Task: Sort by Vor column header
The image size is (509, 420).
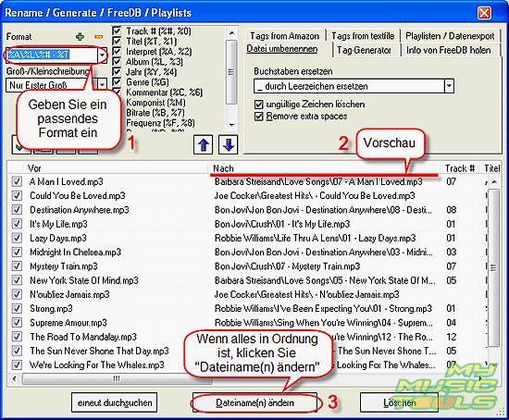Action: (x=116, y=168)
